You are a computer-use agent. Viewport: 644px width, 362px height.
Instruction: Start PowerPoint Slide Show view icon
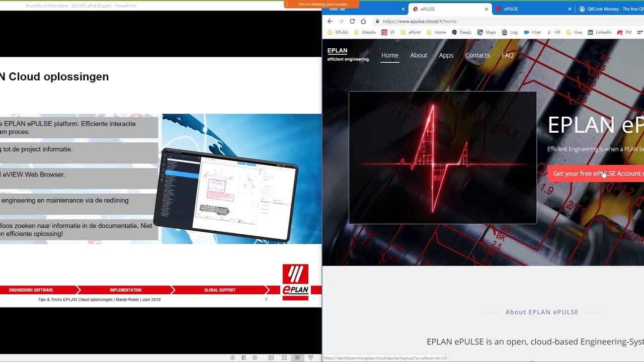tap(310, 358)
